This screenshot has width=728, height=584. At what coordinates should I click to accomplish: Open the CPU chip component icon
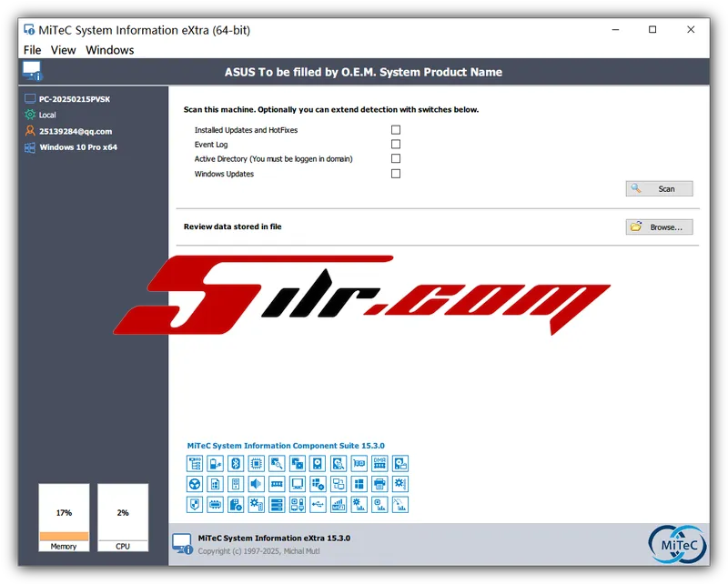point(257,463)
